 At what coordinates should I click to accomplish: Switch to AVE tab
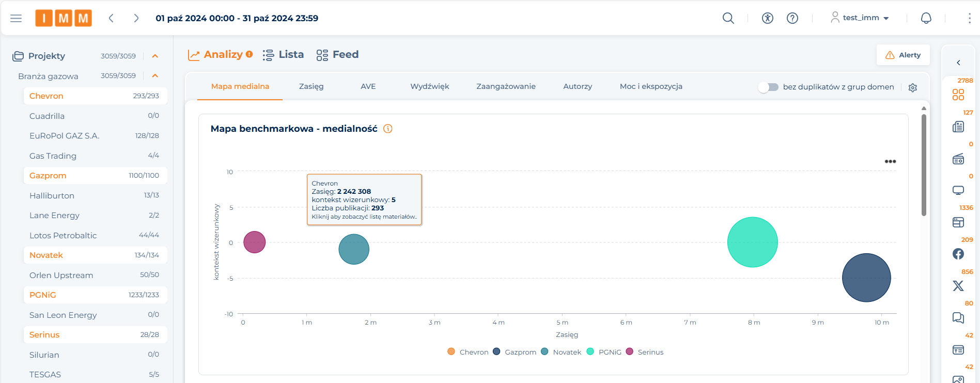click(x=368, y=86)
